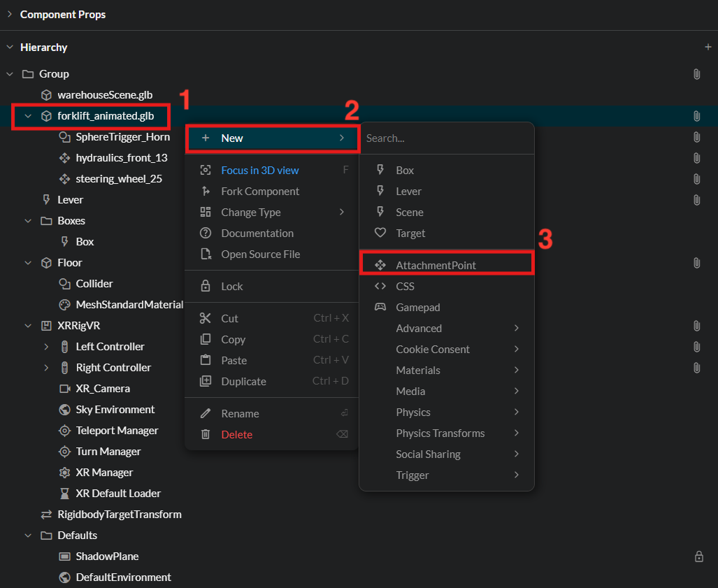
Task: Click the MeshStandardMaterial sphere icon
Action: pyautogui.click(x=65, y=304)
